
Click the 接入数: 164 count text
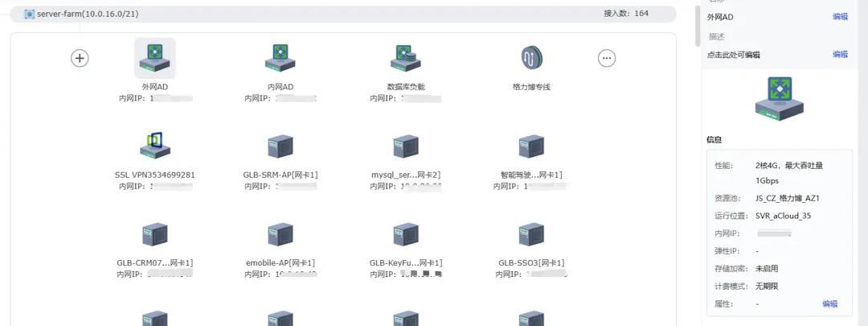pyautogui.click(x=626, y=14)
